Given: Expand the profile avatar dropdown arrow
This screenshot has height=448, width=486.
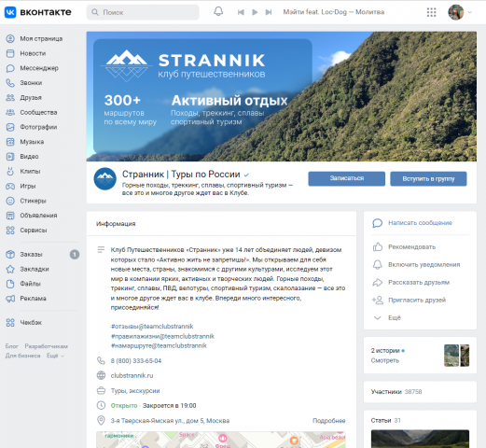Looking at the screenshot, I should (x=470, y=12).
